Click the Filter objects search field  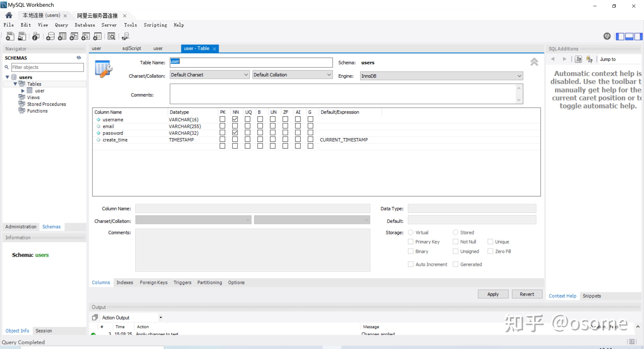click(47, 67)
